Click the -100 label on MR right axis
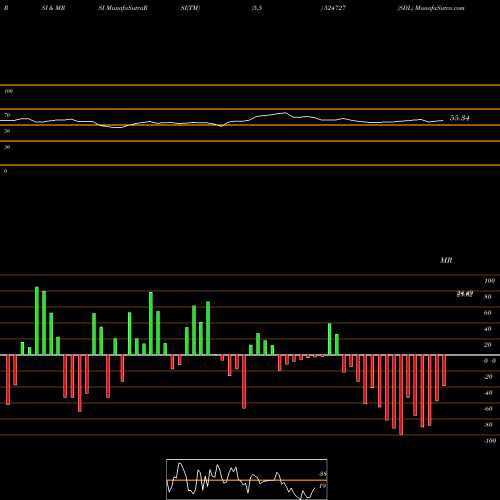Image resolution: width=500 pixels, height=500 pixels. pyautogui.click(x=490, y=441)
